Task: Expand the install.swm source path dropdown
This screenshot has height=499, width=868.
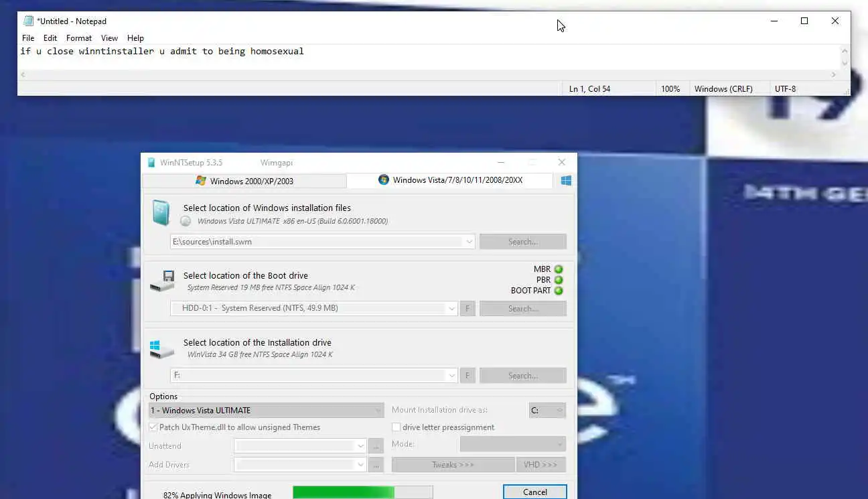Action: [x=468, y=242]
